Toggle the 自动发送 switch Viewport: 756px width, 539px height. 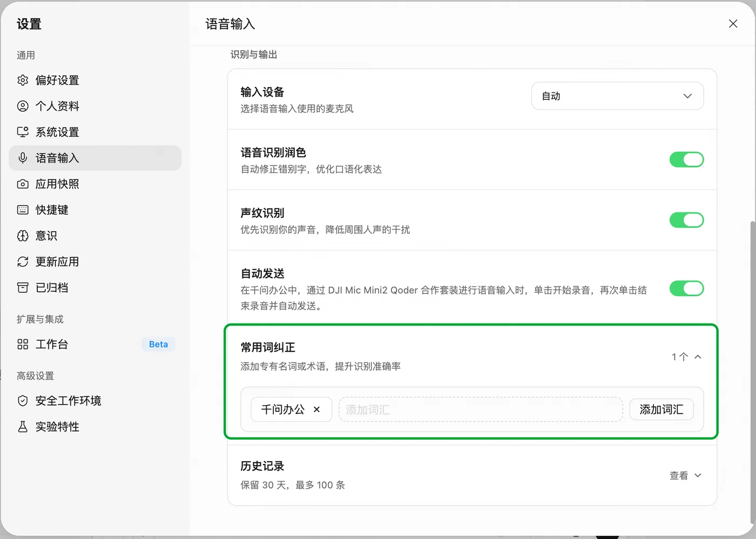coord(686,288)
